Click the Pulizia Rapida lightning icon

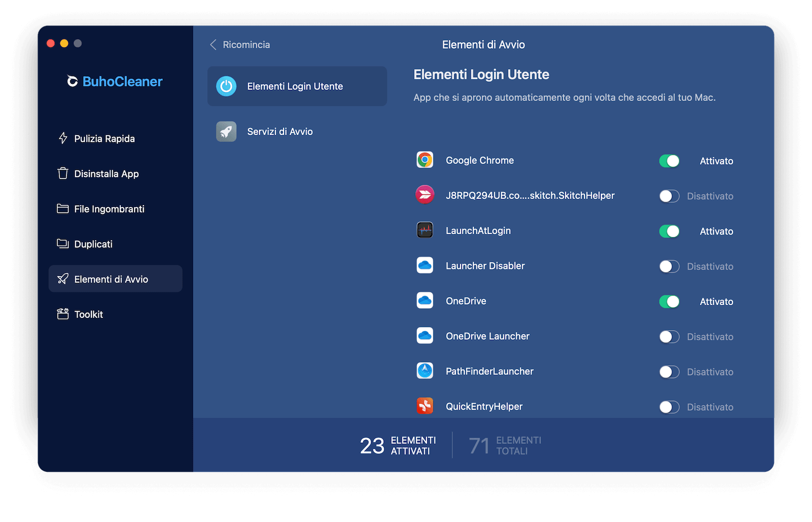(63, 138)
